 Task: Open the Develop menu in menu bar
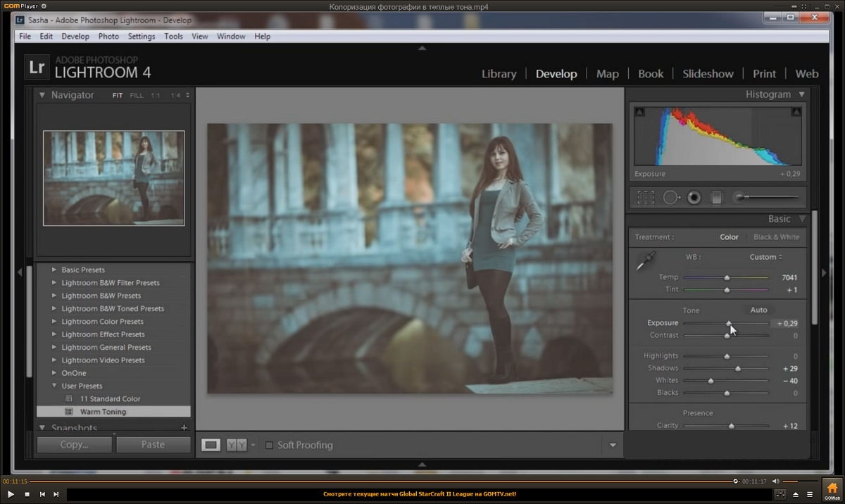click(75, 36)
